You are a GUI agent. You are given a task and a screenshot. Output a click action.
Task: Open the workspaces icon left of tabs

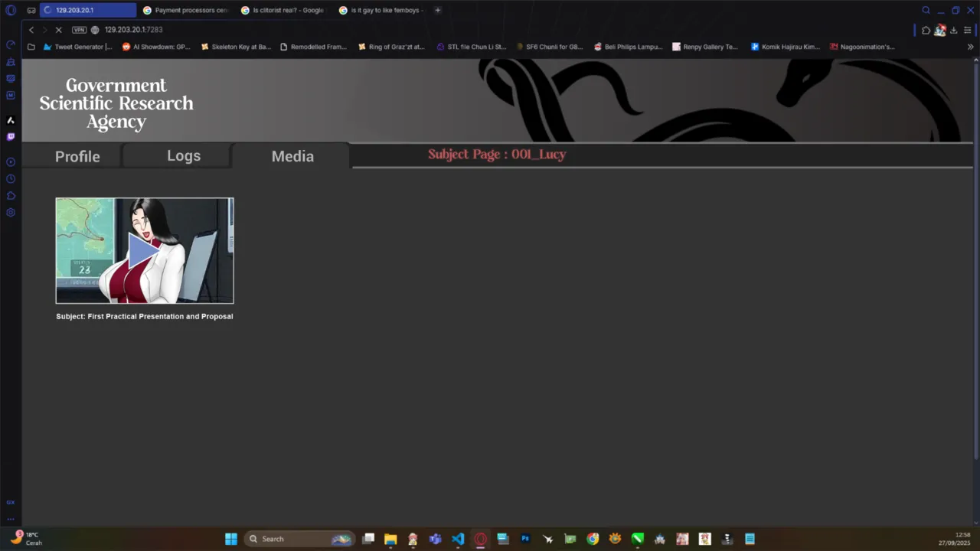(x=31, y=10)
